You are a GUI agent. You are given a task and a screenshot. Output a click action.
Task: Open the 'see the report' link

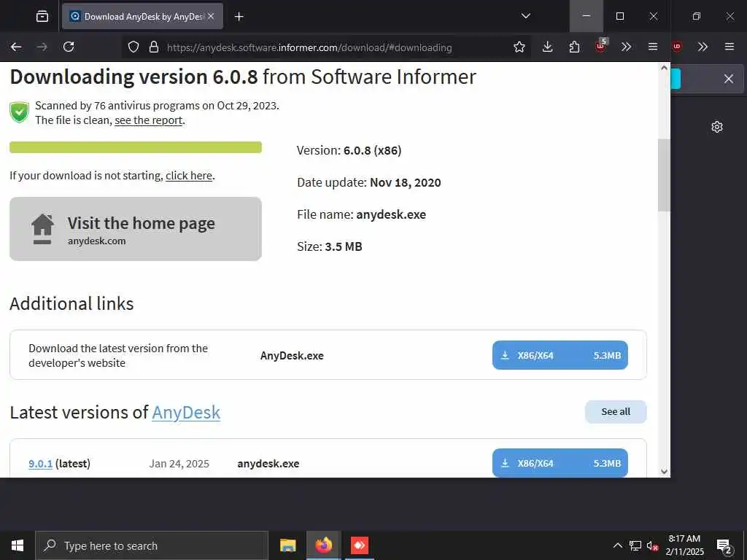pyautogui.click(x=149, y=120)
